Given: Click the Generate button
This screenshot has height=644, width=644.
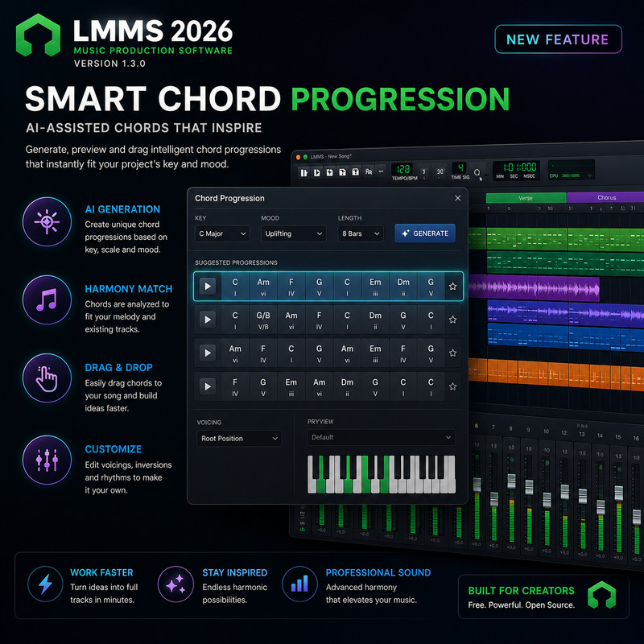Looking at the screenshot, I should [x=425, y=233].
